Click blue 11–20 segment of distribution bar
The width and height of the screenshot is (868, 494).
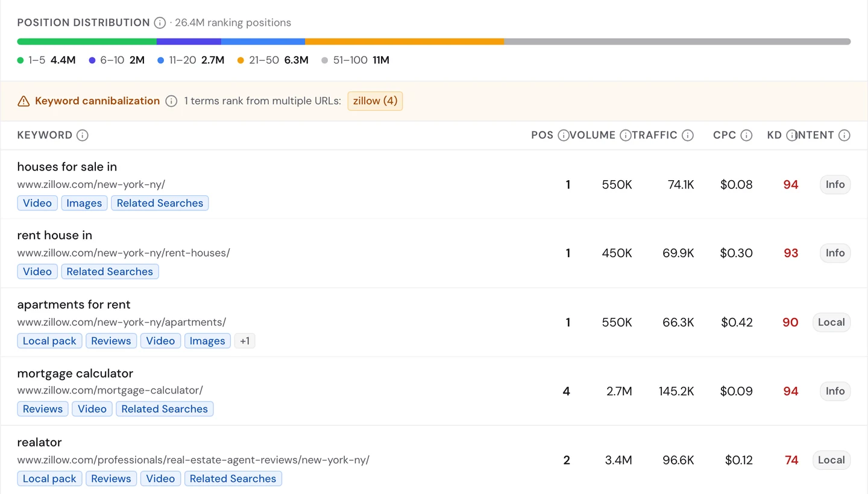click(x=263, y=42)
